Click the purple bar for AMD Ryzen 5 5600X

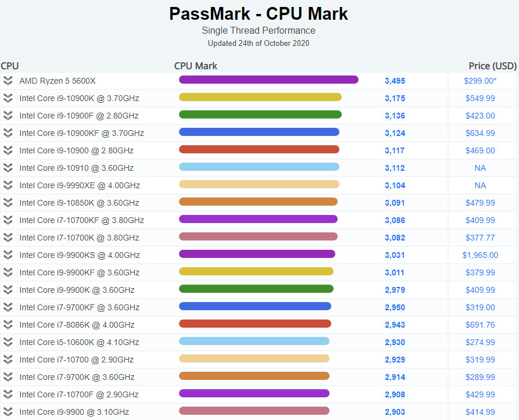tap(269, 80)
